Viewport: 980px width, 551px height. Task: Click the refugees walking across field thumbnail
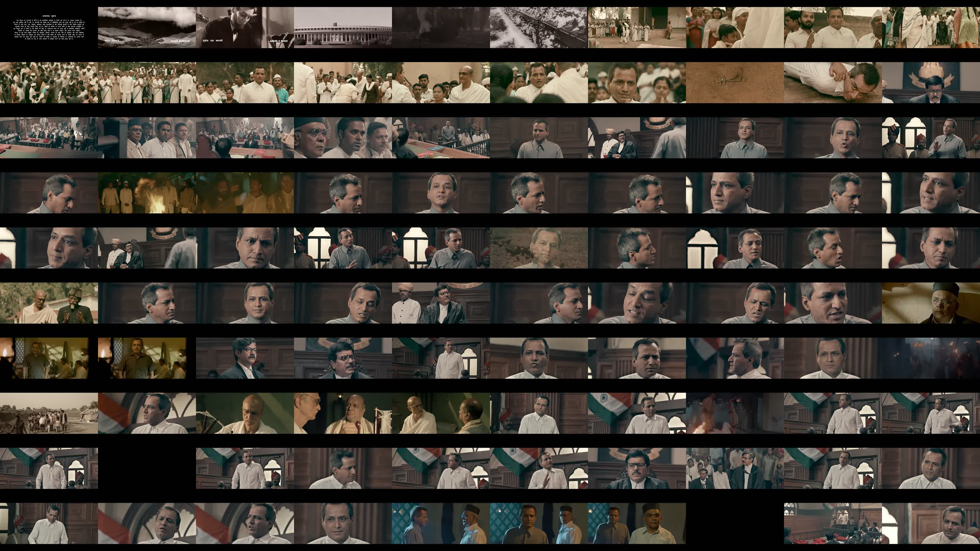(x=49, y=413)
